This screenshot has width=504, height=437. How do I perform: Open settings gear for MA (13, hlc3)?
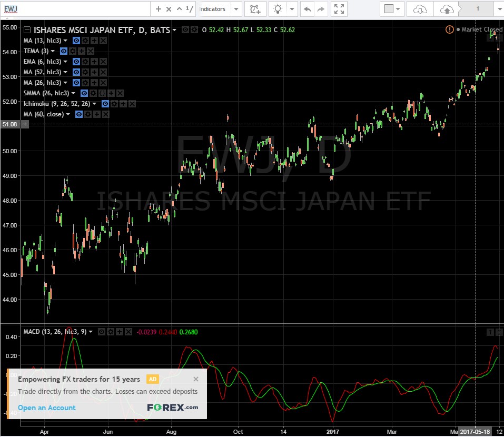[85, 41]
